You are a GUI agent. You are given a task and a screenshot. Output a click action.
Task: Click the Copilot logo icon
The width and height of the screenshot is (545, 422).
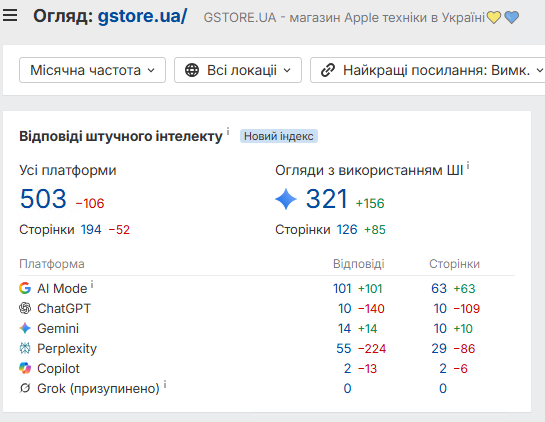click(25, 368)
